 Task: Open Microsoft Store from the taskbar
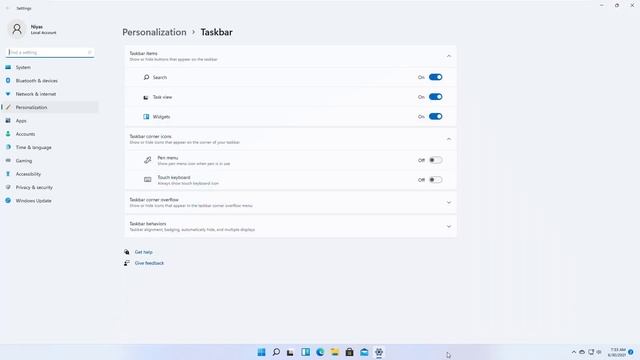(x=349, y=352)
